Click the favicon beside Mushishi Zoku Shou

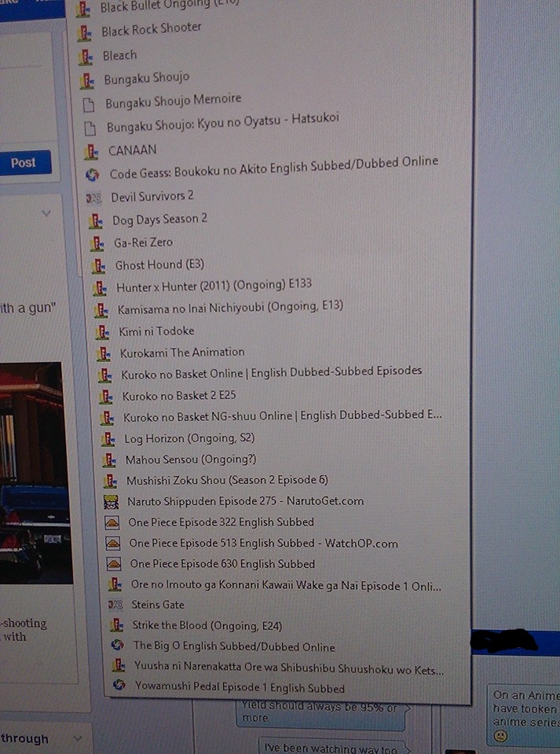(x=110, y=481)
